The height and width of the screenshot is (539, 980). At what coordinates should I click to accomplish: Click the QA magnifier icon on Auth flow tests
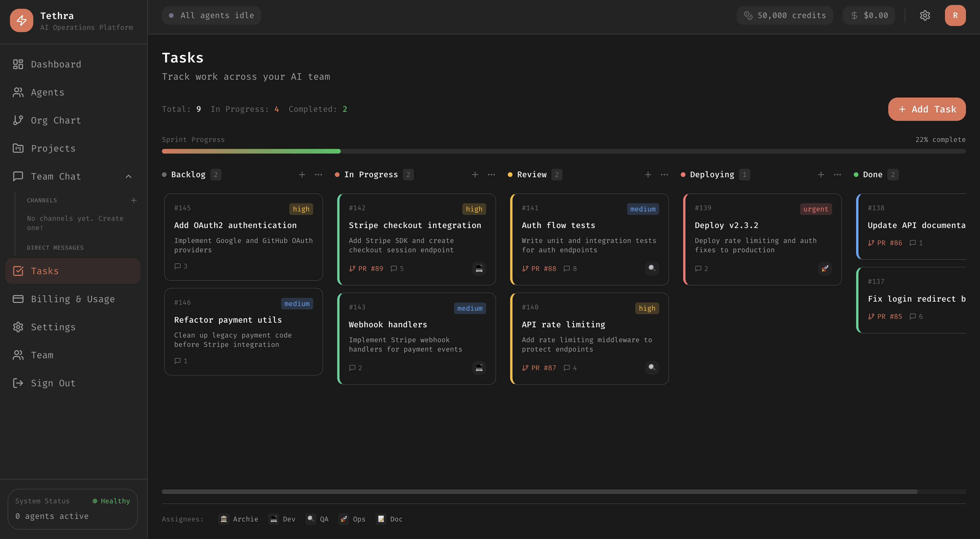[652, 268]
